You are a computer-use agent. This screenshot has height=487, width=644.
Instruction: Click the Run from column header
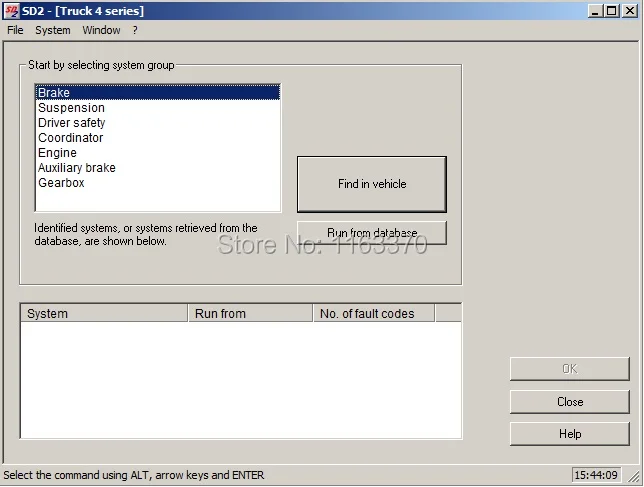(251, 314)
